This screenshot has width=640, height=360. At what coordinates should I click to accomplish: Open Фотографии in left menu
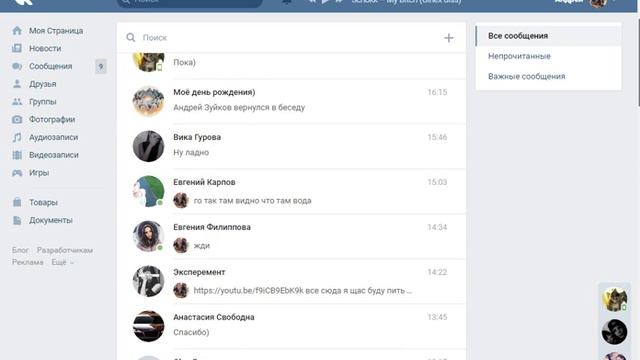52,119
